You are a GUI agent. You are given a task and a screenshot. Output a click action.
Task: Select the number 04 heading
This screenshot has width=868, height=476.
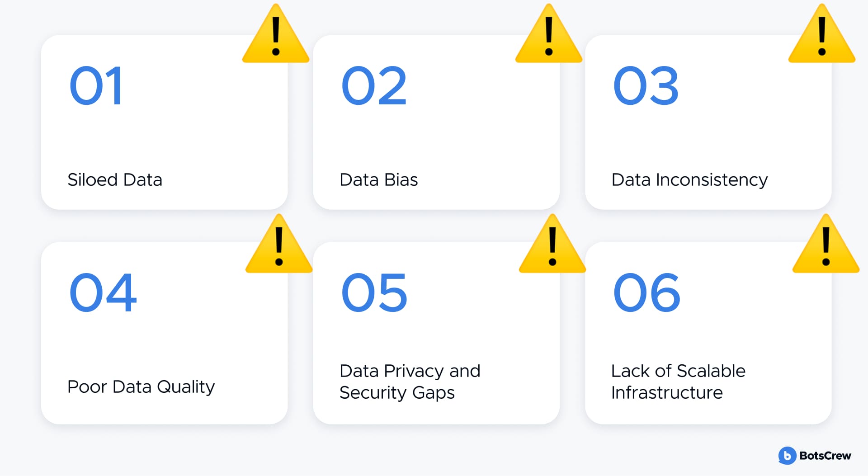coord(103,292)
